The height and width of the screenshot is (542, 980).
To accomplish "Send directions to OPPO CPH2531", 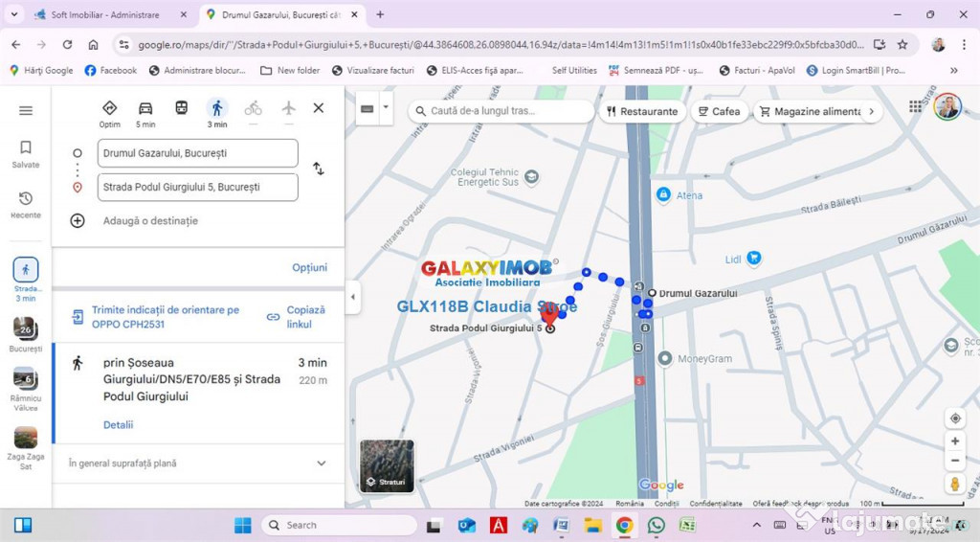I will [165, 317].
